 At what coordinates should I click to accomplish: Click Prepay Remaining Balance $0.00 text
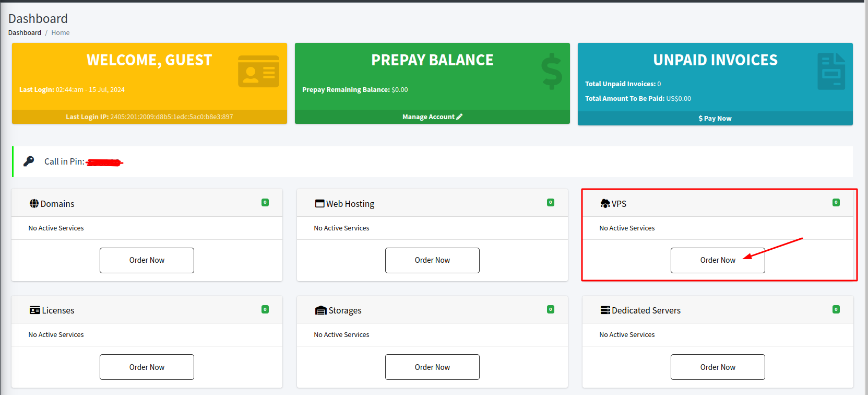pyautogui.click(x=355, y=90)
